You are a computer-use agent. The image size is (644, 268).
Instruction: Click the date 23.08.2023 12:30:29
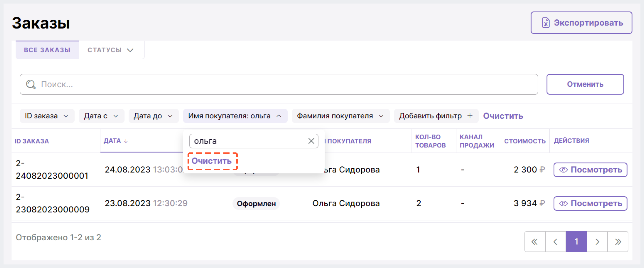146,203
